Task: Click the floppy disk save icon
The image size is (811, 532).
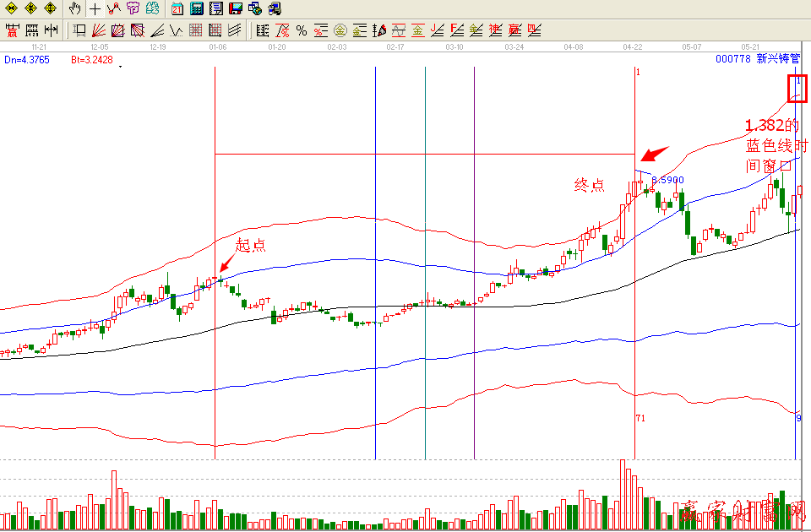Action: pyautogui.click(x=235, y=9)
